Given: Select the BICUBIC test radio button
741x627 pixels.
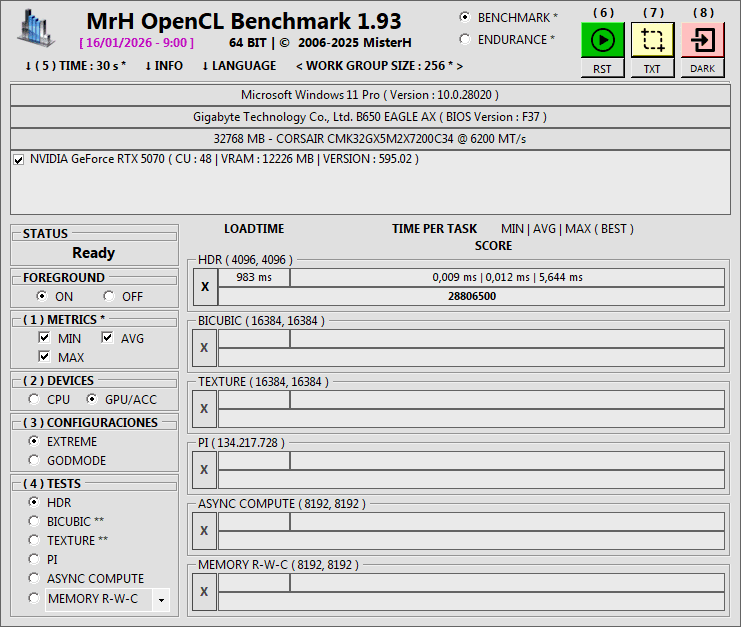Looking at the screenshot, I should [x=34, y=521].
